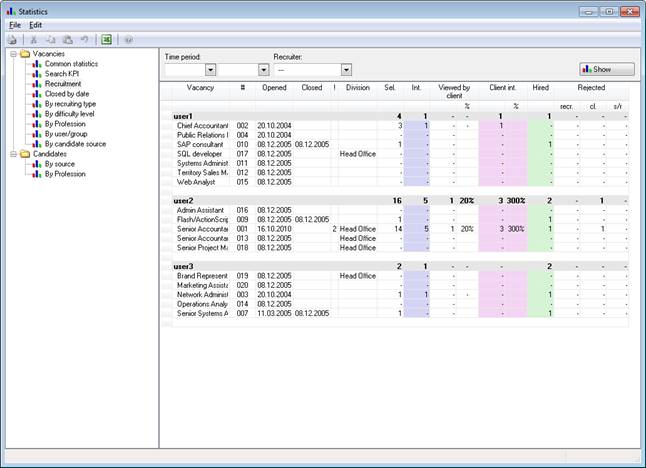Collapse the Vacancies tree node
Screen dimensions: 646x468
[13, 54]
